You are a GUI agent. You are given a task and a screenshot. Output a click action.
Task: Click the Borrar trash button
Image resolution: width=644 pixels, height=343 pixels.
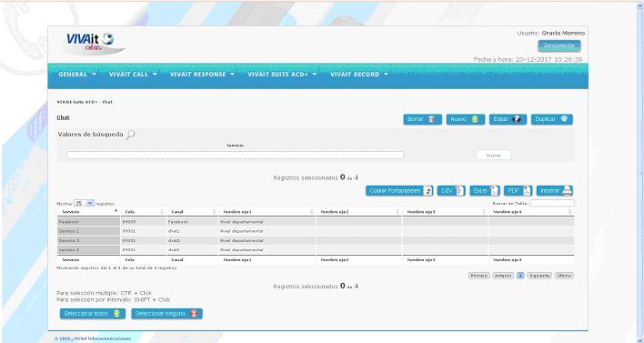(x=422, y=119)
